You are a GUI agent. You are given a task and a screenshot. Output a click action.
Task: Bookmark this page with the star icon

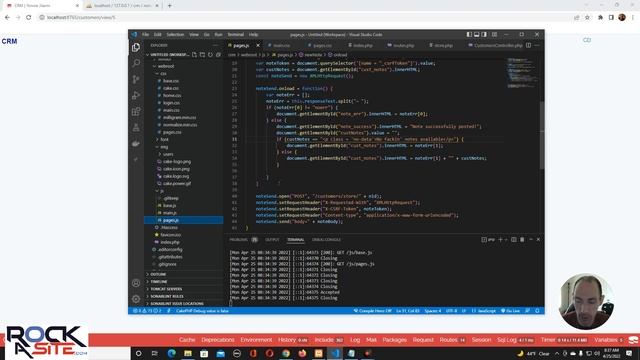click(x=587, y=18)
